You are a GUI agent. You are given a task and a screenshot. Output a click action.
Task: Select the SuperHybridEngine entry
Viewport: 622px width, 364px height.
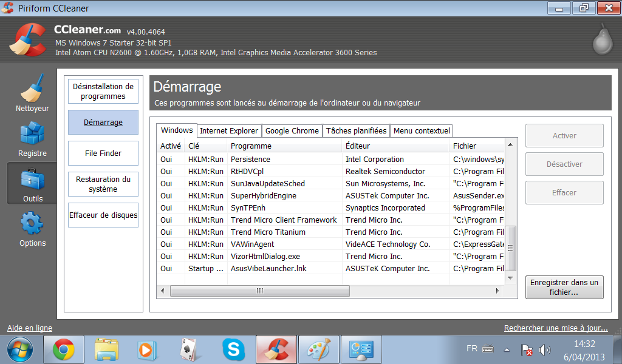coord(330,196)
